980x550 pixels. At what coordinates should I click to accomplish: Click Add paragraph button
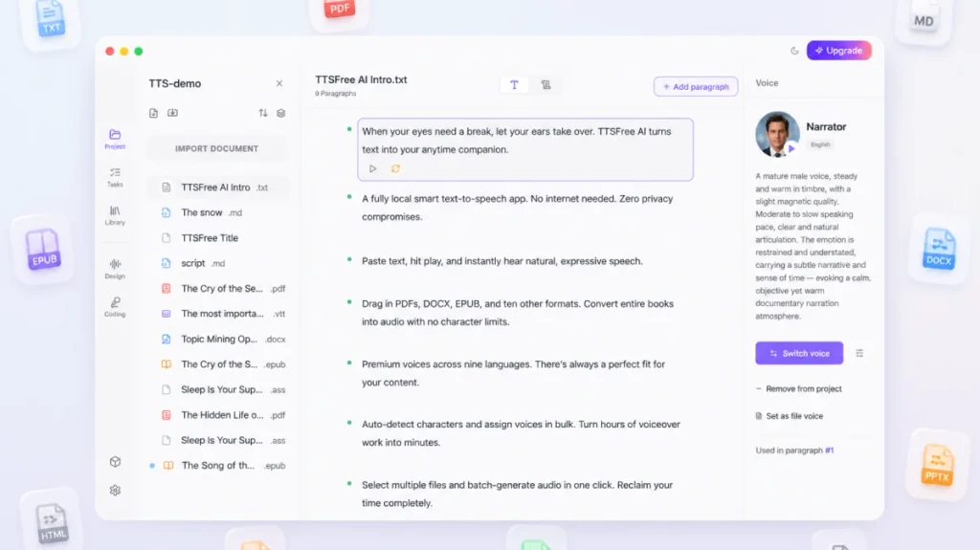click(696, 87)
